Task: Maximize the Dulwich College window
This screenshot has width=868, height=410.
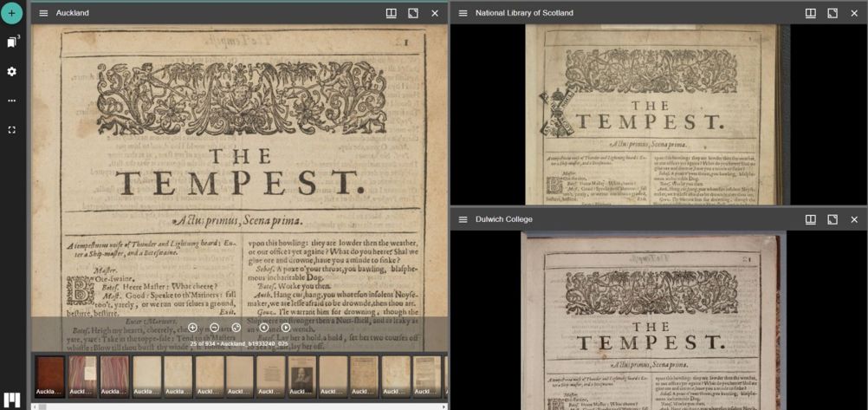Action: (832, 219)
